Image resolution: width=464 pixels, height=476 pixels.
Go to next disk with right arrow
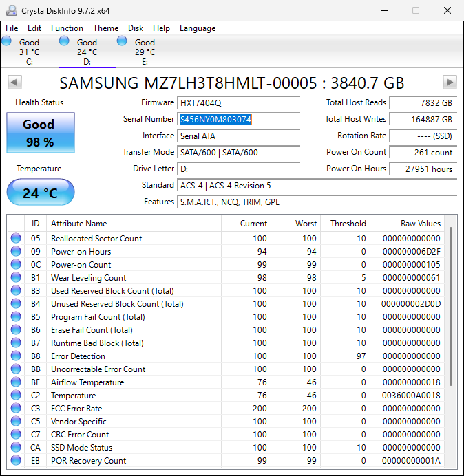click(450, 83)
